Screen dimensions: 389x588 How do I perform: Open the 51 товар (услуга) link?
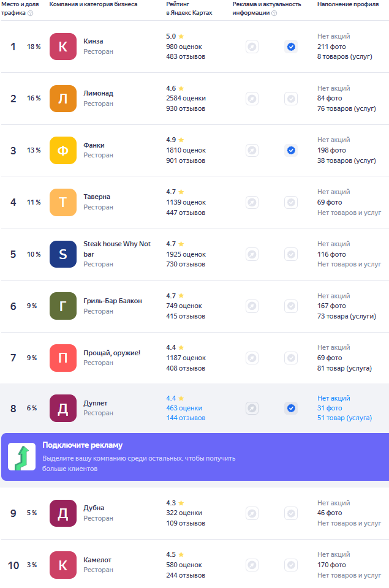click(345, 418)
